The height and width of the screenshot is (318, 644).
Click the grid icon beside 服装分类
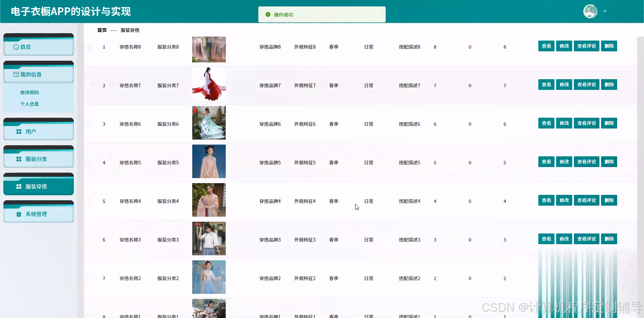(x=19, y=159)
